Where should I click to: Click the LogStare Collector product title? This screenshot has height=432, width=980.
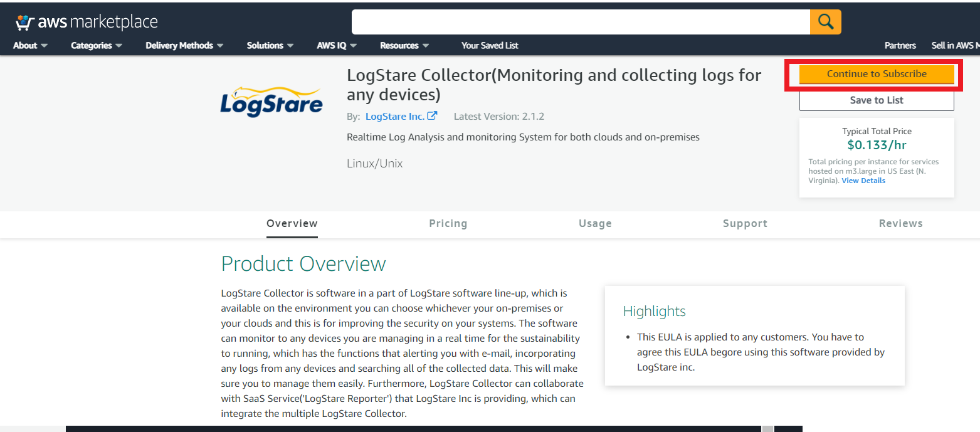click(554, 85)
